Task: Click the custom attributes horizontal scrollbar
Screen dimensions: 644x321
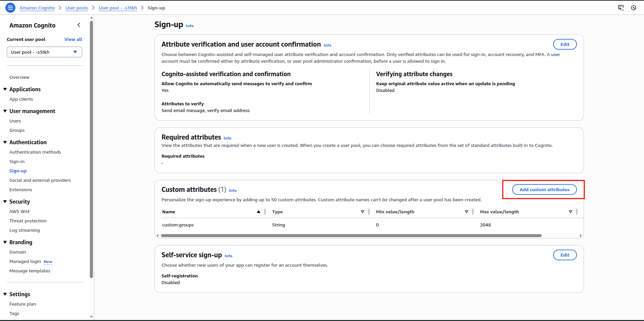Action: tap(351, 235)
